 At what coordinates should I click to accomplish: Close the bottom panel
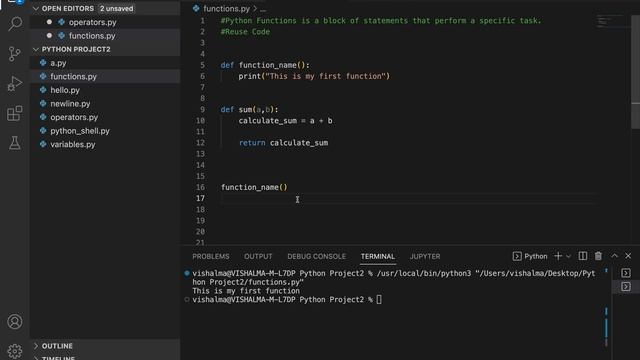tap(628, 256)
